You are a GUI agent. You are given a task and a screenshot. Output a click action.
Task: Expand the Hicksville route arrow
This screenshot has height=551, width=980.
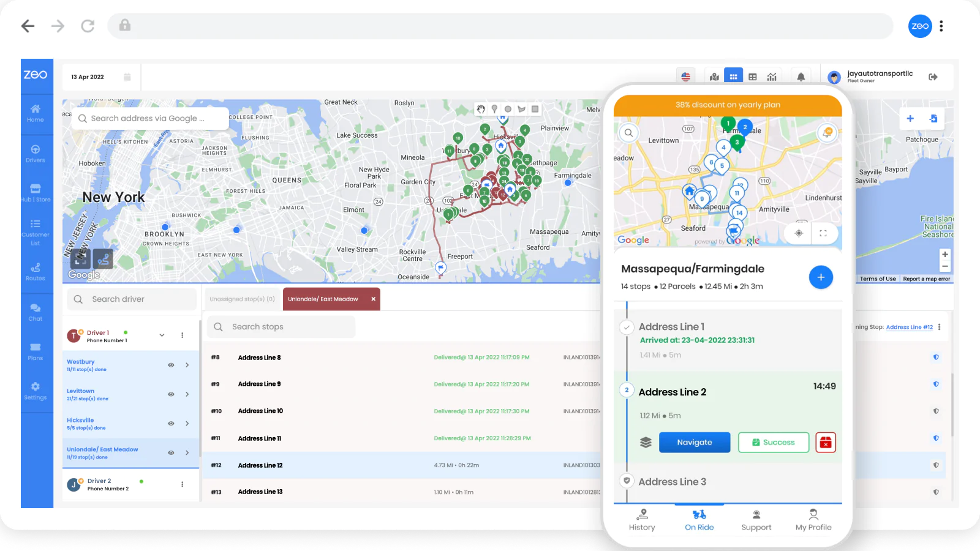[187, 424]
